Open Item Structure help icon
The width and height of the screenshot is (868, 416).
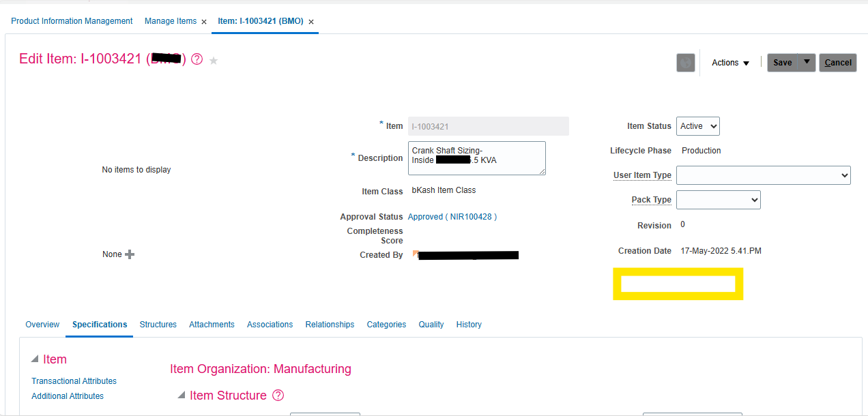(278, 396)
